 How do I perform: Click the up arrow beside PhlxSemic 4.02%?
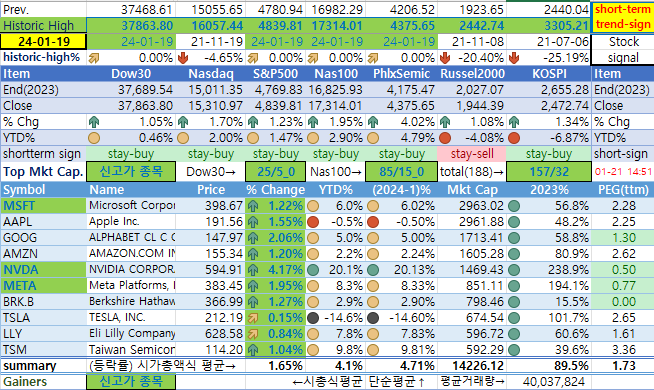point(373,122)
